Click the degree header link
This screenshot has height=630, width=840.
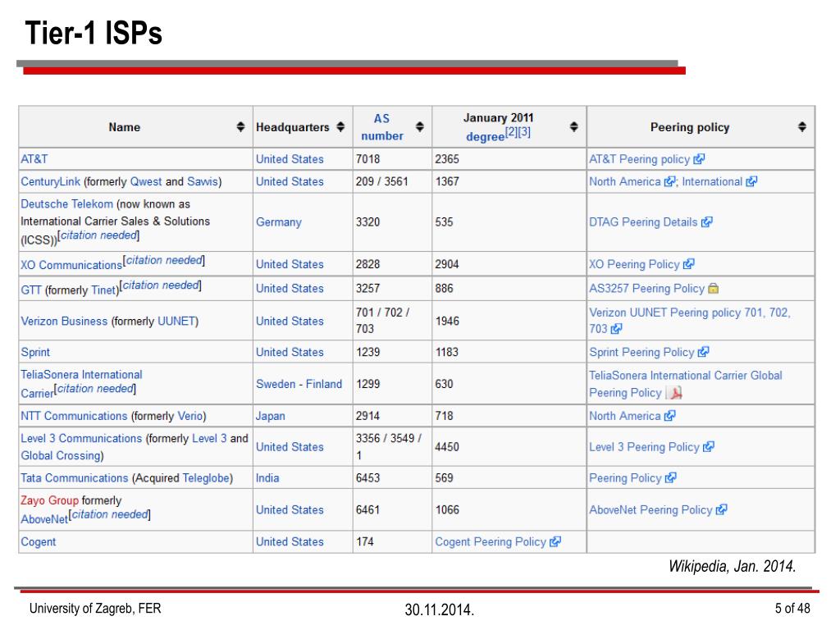(x=486, y=137)
